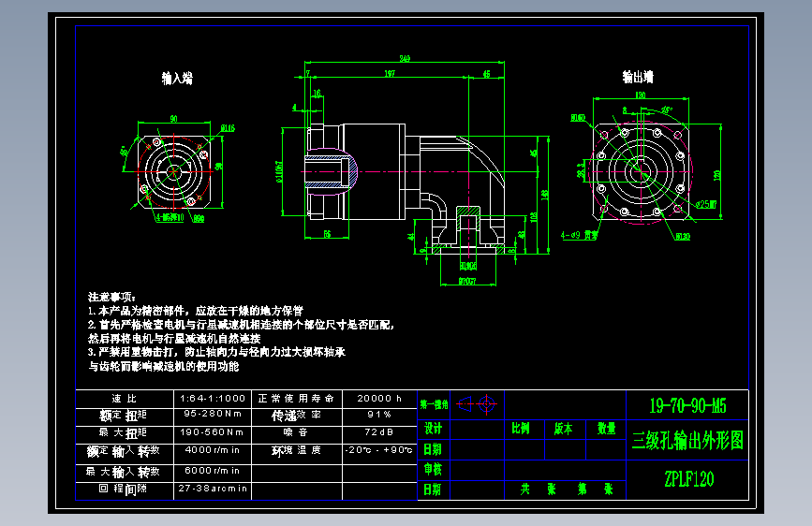Click the 速比 table cell
This screenshot has width=812, height=526.
coord(125,399)
